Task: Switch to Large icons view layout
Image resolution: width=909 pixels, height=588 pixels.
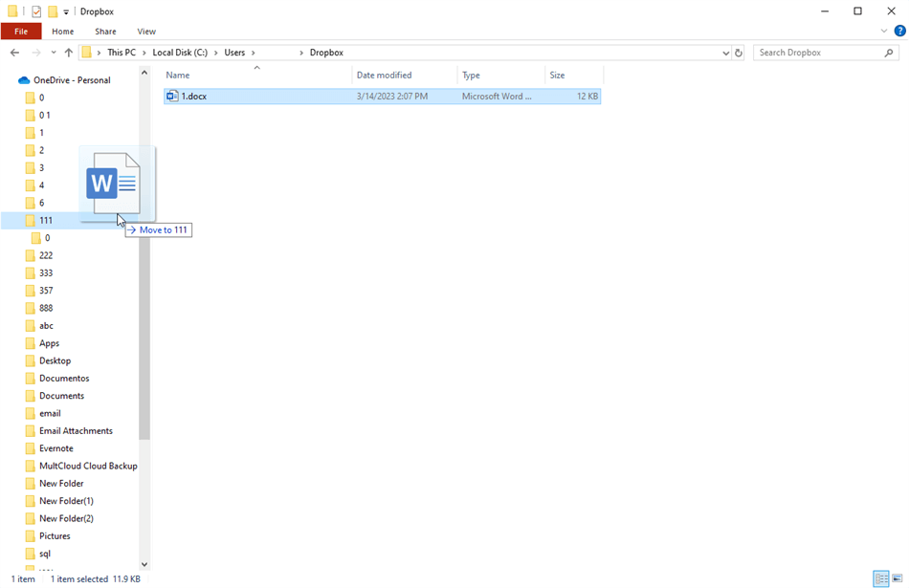Action: point(897,578)
